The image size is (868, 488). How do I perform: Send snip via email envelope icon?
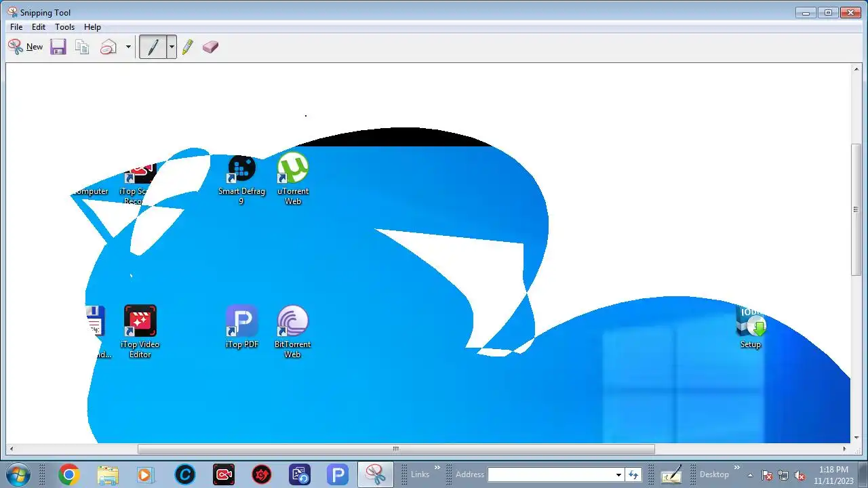(x=108, y=47)
